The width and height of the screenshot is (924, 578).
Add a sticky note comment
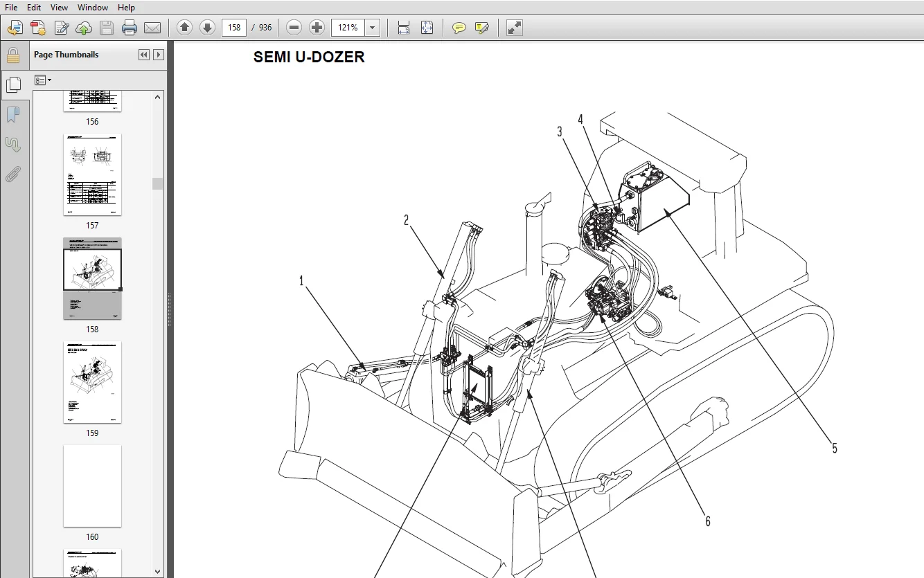pos(459,28)
